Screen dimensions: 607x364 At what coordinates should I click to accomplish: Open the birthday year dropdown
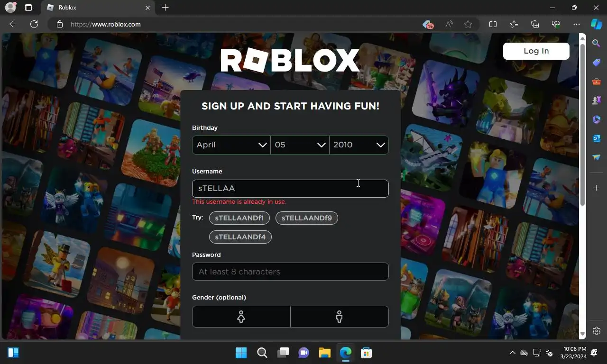pos(359,145)
